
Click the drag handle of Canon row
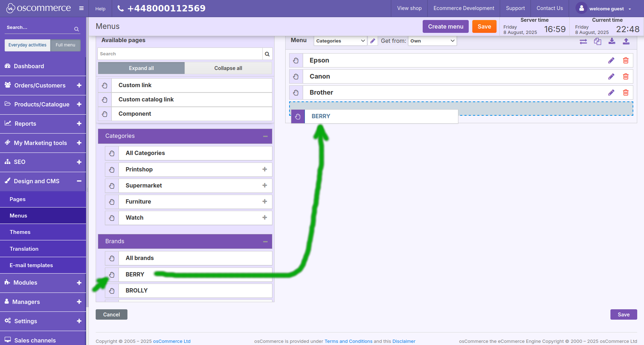coord(296,76)
